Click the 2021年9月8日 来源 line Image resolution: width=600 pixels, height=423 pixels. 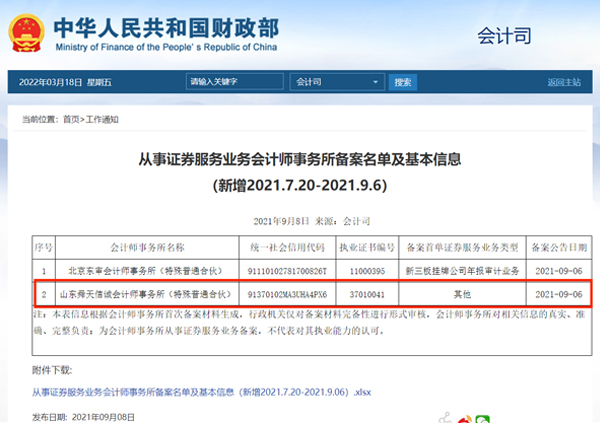pyautogui.click(x=311, y=221)
